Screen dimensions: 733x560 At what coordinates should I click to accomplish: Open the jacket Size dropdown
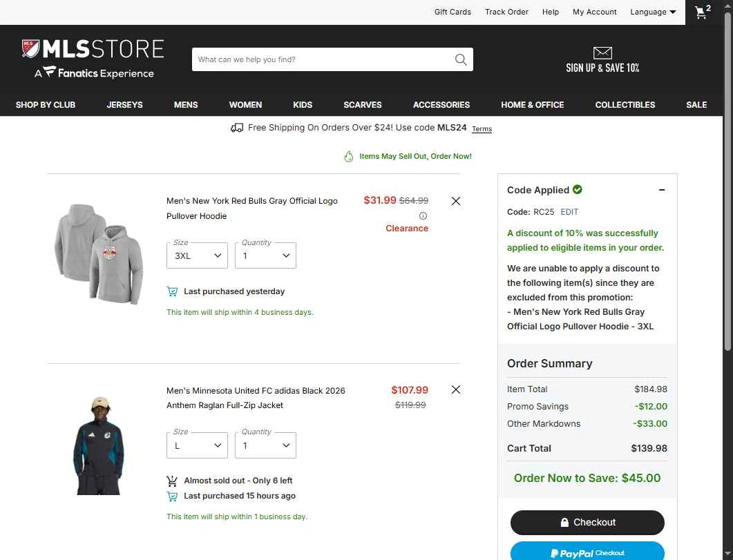pos(198,445)
